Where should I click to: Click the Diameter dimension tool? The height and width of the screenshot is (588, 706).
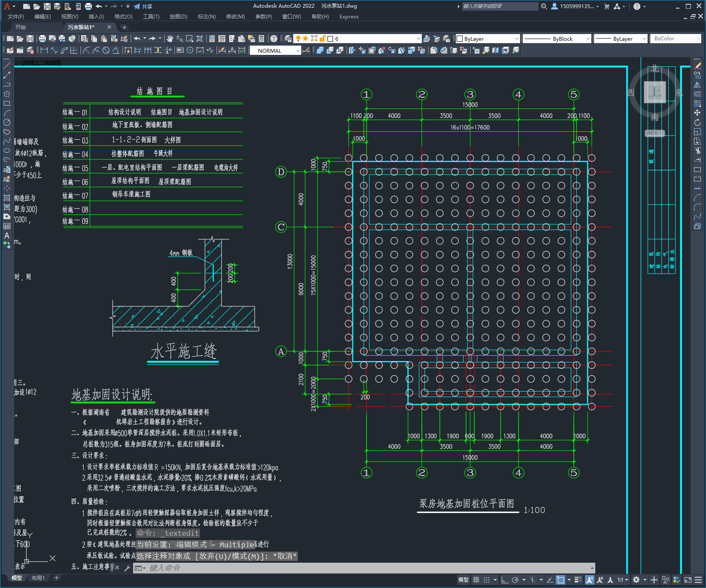[x=106, y=50]
